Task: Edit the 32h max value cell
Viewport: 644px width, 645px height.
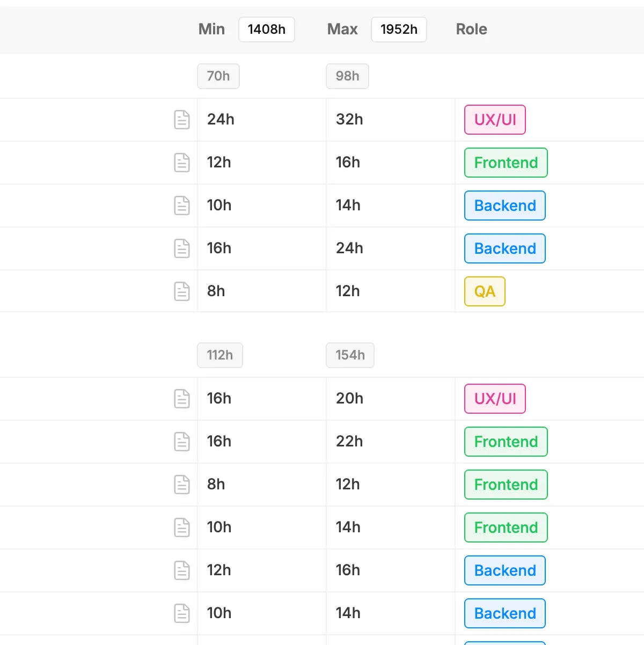Action: coord(349,120)
